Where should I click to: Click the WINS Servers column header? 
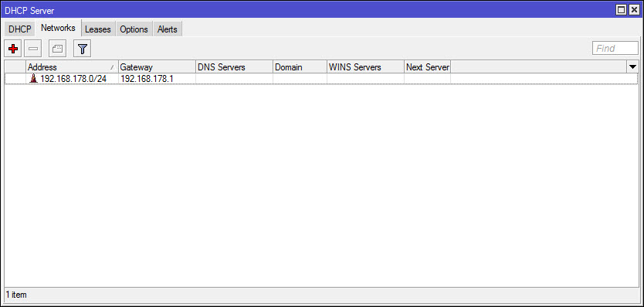click(x=365, y=67)
